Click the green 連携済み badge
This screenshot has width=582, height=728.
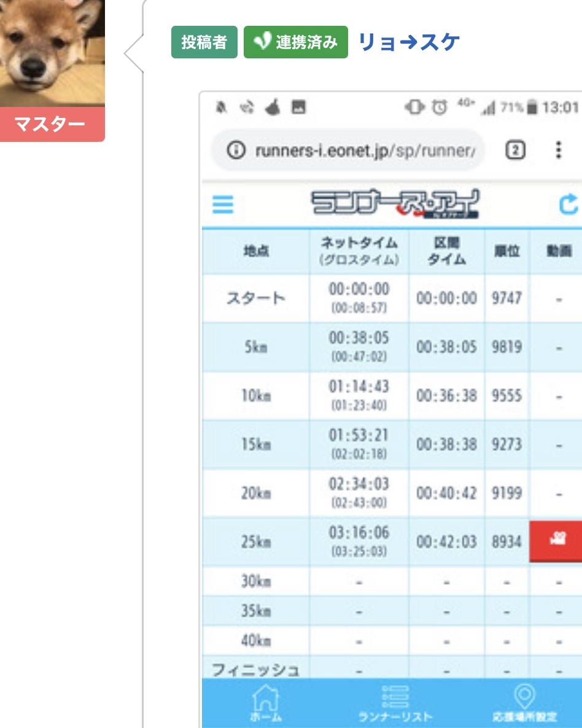[296, 42]
